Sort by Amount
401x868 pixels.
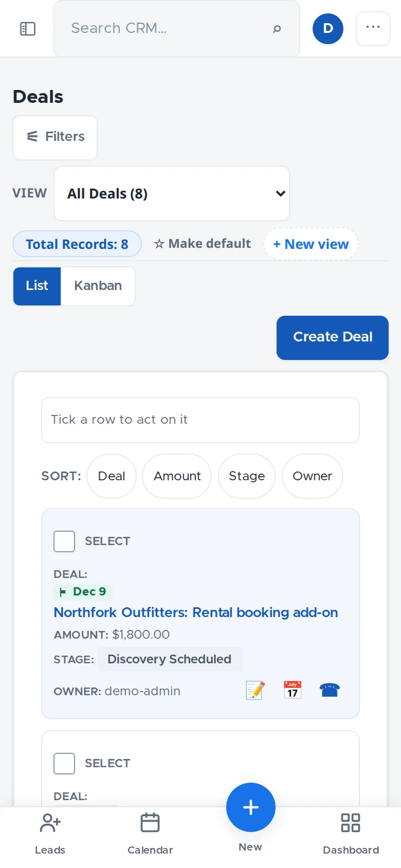177,476
